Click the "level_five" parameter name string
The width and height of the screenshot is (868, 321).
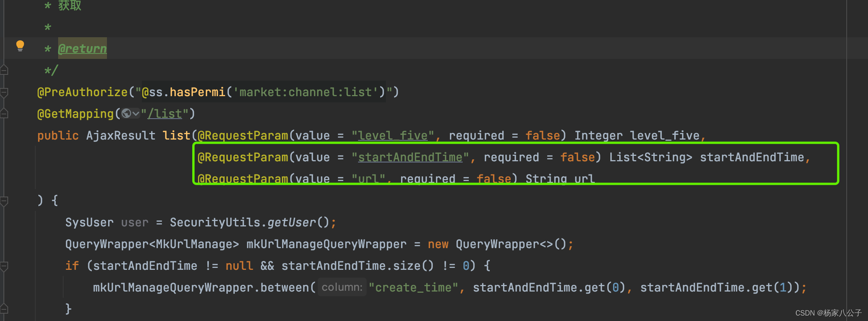click(x=393, y=135)
